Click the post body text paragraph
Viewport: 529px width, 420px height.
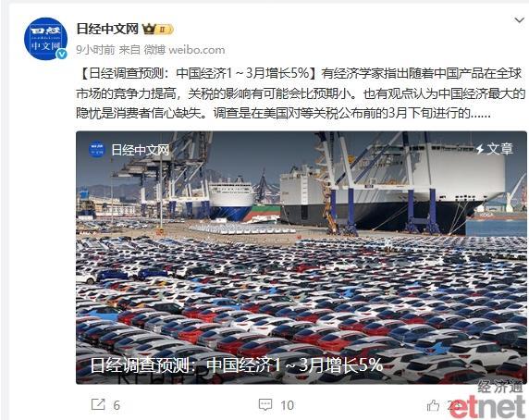[301, 93]
